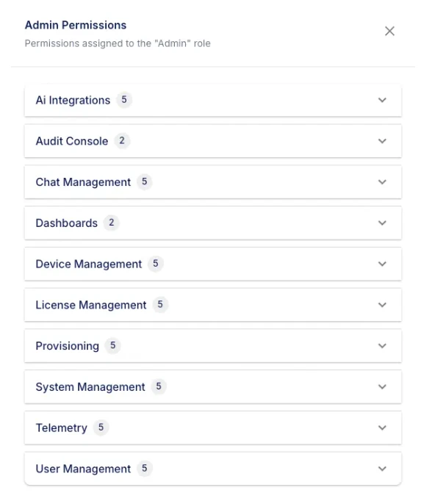Select the Chat Management section title
The image size is (429, 504).
tap(83, 182)
